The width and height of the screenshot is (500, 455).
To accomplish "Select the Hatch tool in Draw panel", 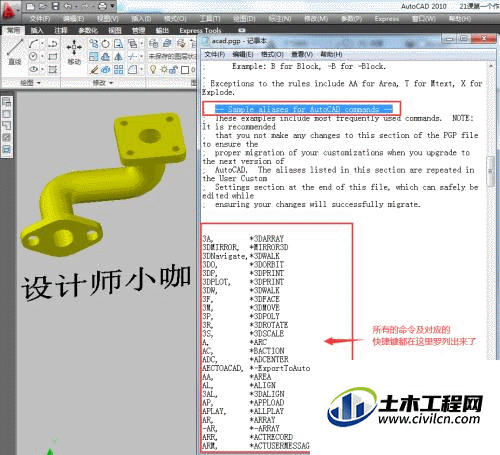I will click(53, 69).
